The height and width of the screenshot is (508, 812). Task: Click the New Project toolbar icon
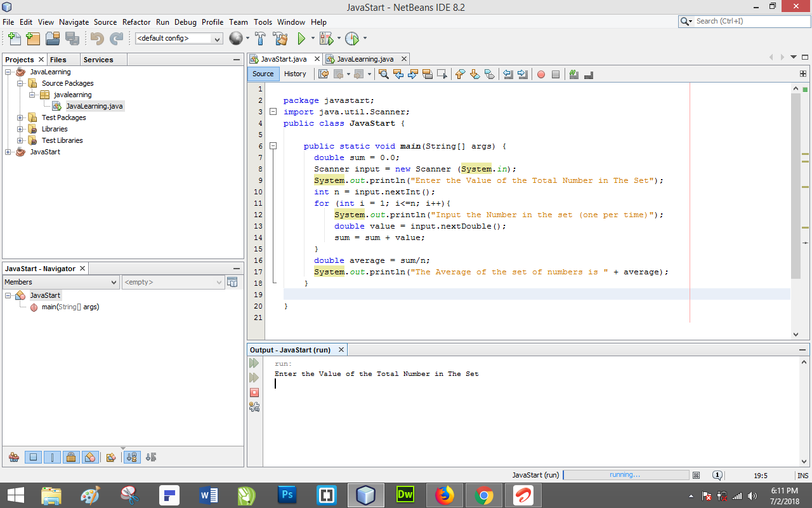33,39
